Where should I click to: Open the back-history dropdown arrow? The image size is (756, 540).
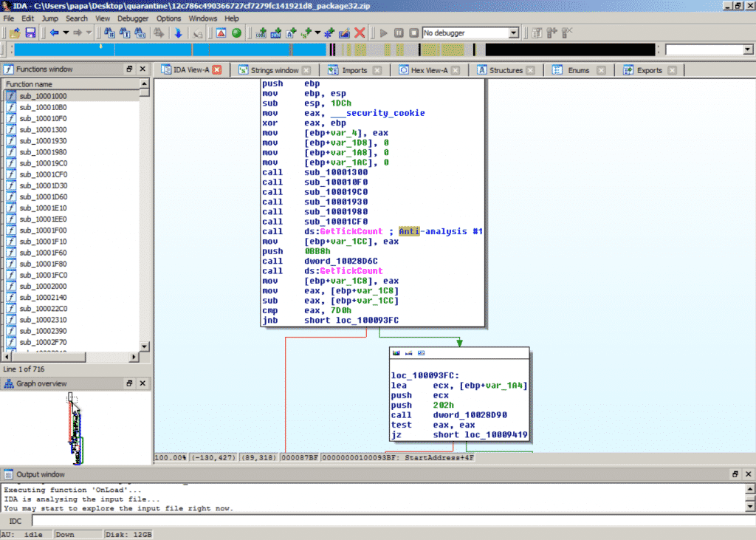(66, 33)
